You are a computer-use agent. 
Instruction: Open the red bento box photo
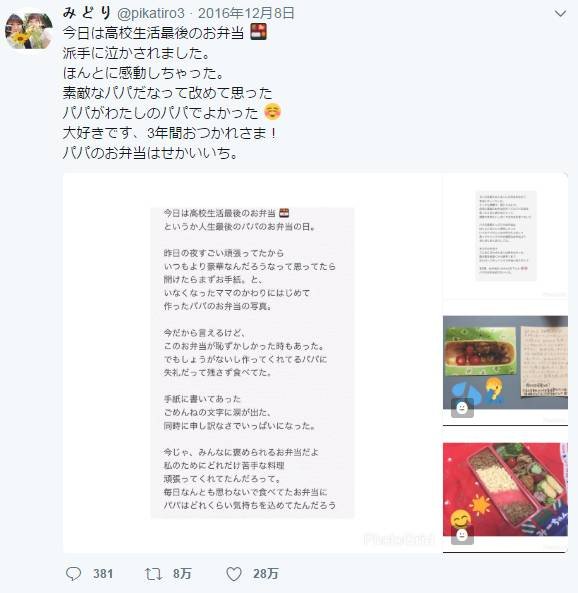505,489
